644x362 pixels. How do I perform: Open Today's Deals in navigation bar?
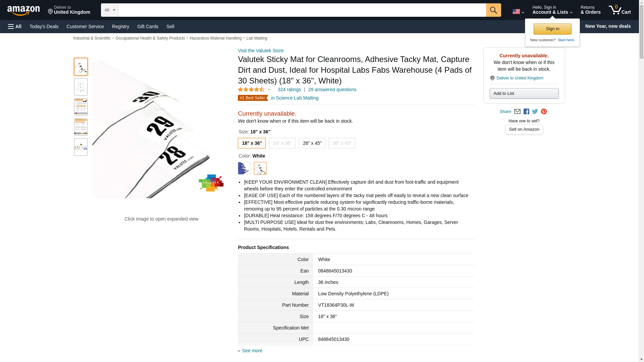tap(44, 26)
